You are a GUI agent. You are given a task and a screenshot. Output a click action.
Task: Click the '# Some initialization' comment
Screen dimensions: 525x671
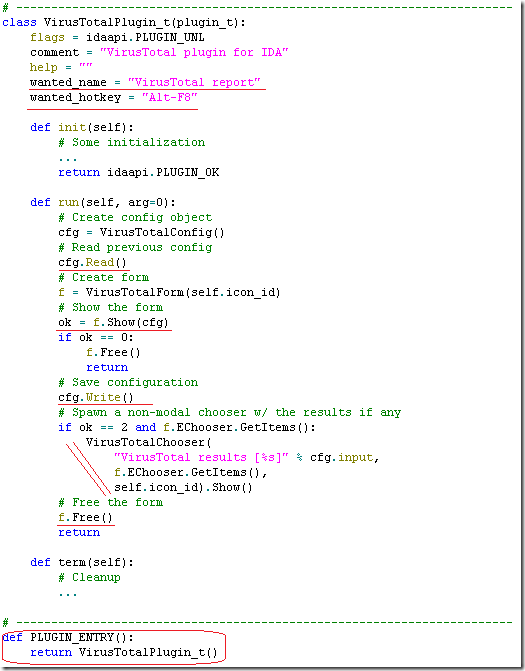click(132, 142)
